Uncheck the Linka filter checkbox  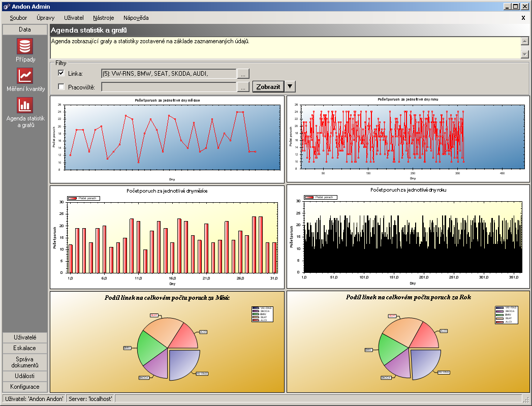pyautogui.click(x=61, y=74)
